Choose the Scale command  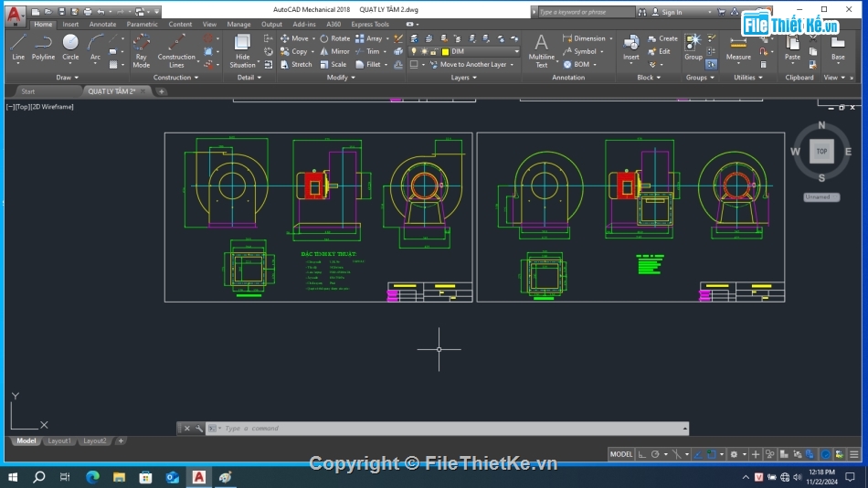coord(333,64)
